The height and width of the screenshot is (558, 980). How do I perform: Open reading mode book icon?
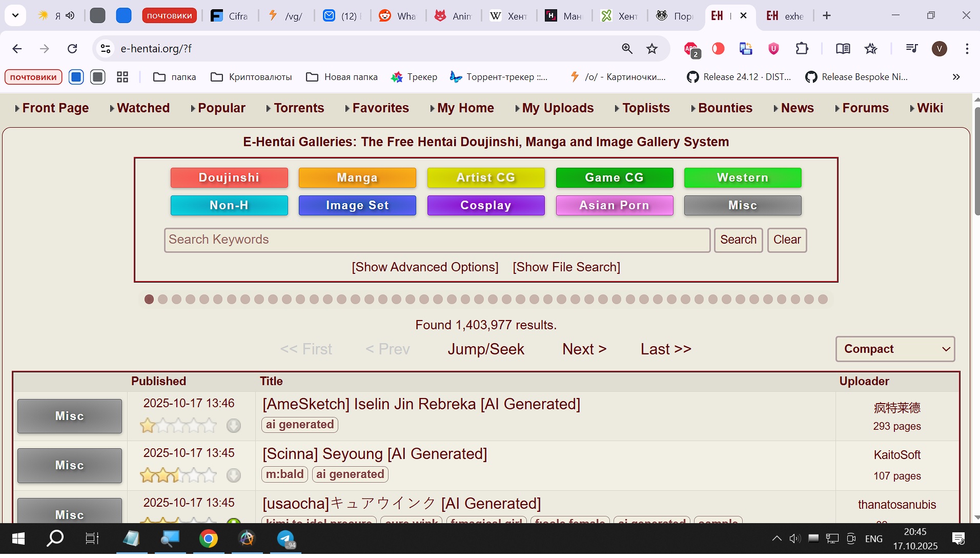tap(843, 49)
